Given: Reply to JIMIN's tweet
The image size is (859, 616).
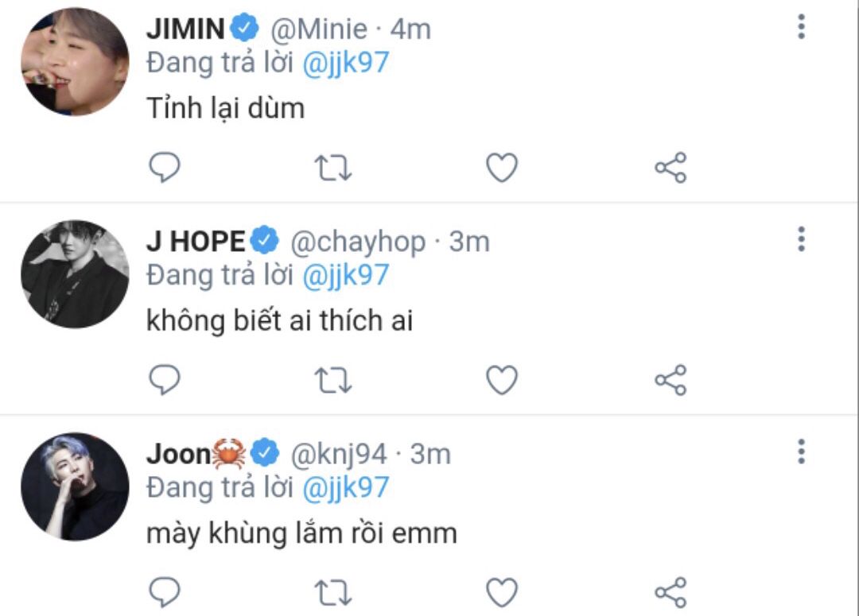Looking at the screenshot, I should coord(165,167).
